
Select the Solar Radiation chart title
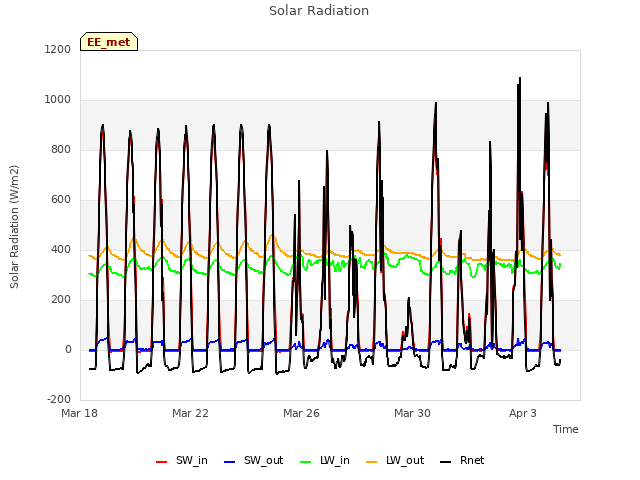coord(319,11)
